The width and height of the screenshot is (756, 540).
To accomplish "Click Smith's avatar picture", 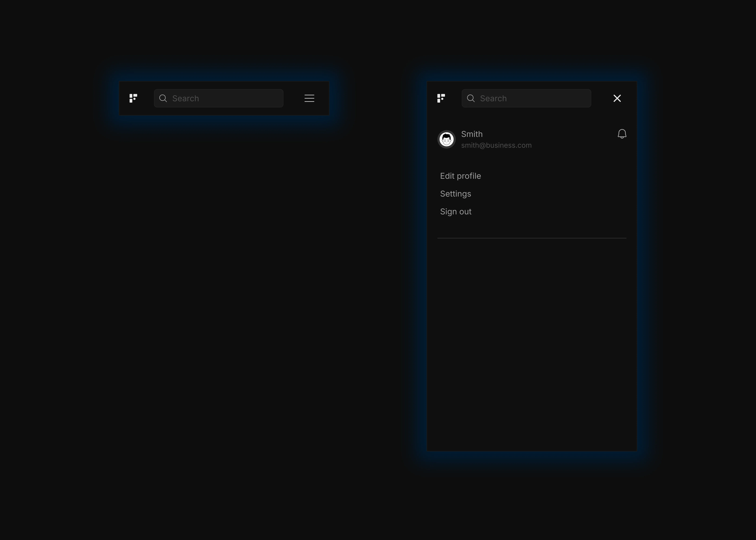I will tap(446, 139).
